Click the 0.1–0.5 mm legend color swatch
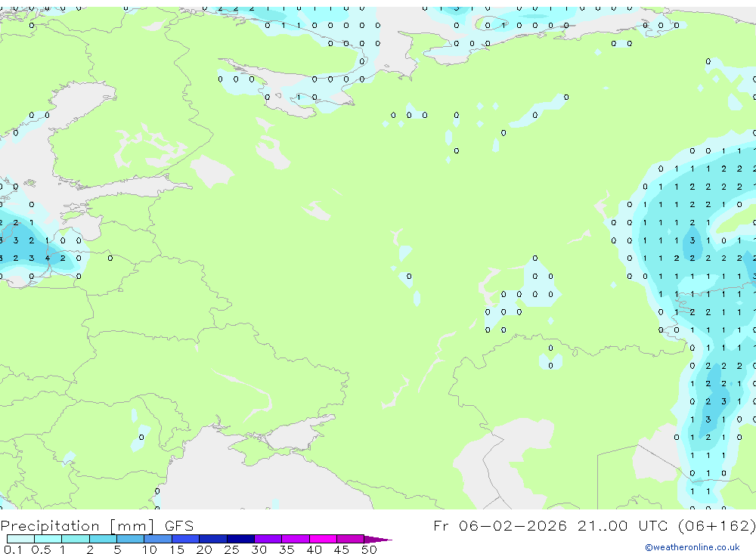Image resolution: width=756 pixels, height=554 pixels. tap(20, 539)
